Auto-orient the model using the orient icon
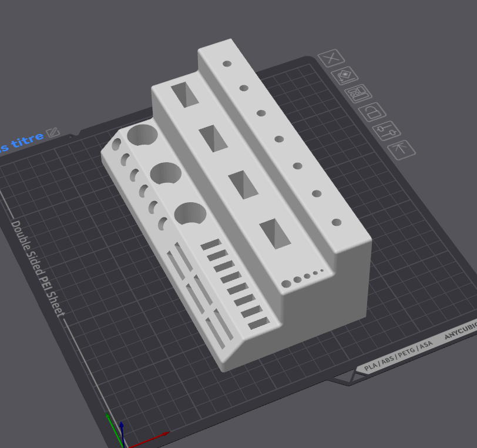The height and width of the screenshot is (448, 477). tap(345, 75)
